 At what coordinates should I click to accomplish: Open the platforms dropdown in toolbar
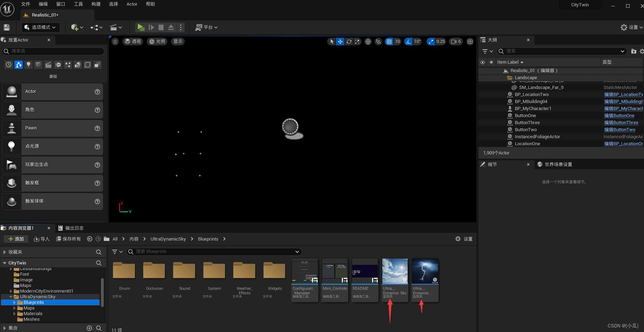tap(207, 27)
